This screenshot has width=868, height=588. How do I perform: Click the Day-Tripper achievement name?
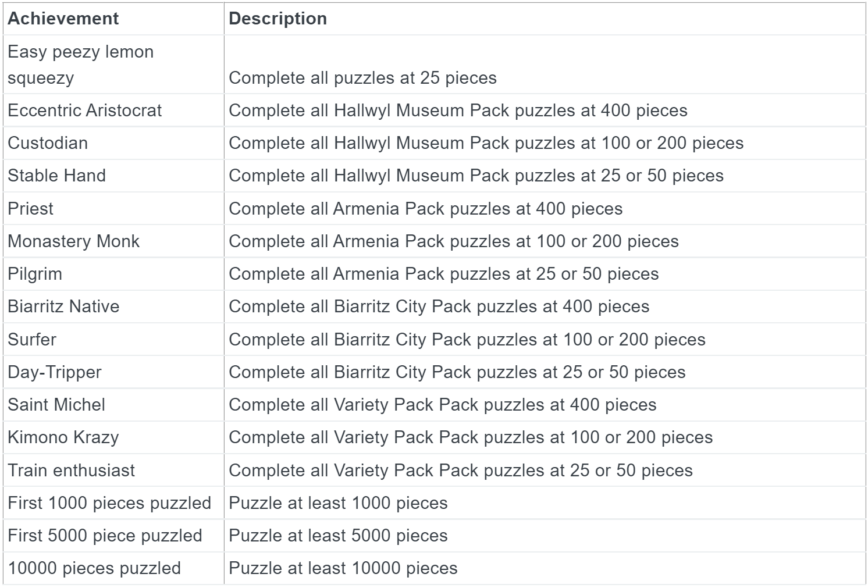(54, 372)
